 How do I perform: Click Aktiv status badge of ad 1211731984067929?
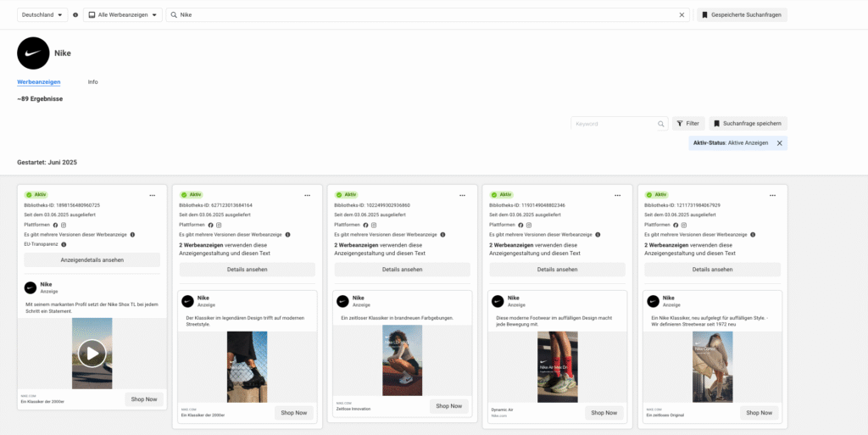click(x=656, y=195)
